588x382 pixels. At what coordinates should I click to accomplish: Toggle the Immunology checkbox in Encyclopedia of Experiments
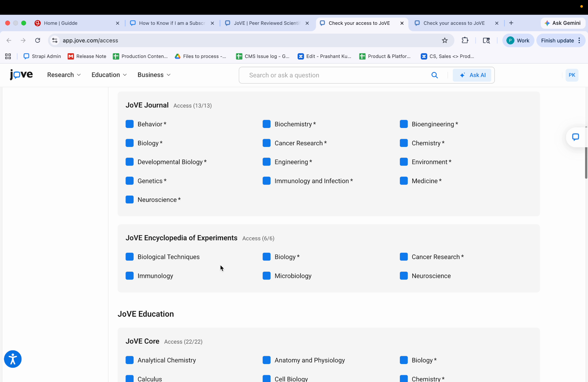point(130,276)
